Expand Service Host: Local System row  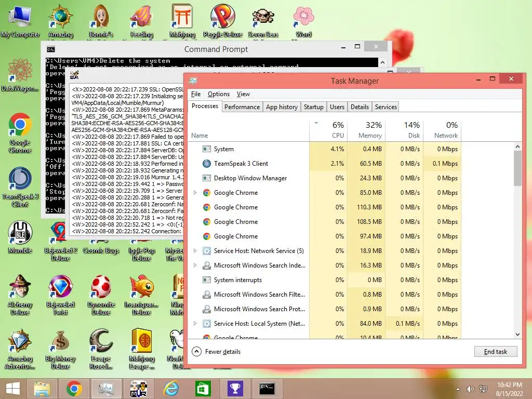tap(195, 324)
